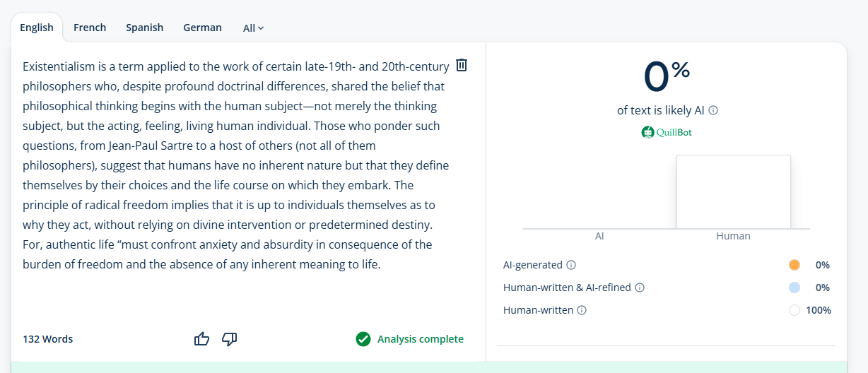Viewport: 868px width, 373px height.
Task: Click the trash icon to delete text
Action: (462, 65)
